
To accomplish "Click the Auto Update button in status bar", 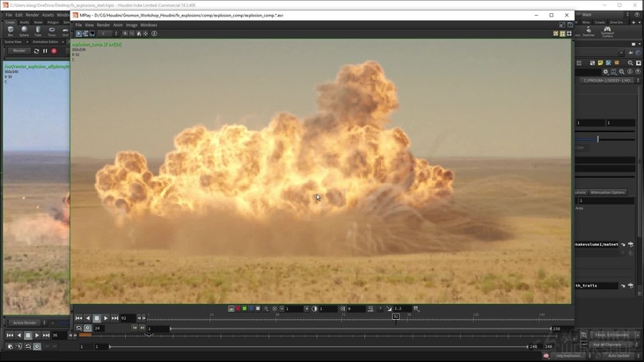I will [x=618, y=356].
